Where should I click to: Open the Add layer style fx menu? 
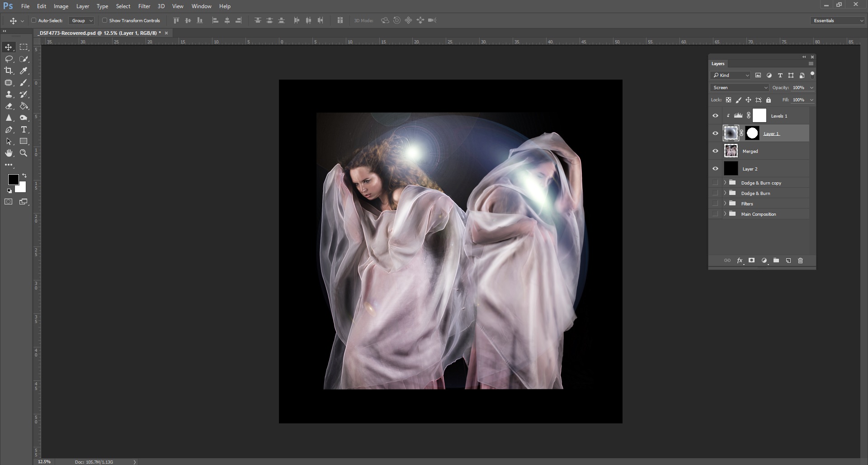pos(740,261)
